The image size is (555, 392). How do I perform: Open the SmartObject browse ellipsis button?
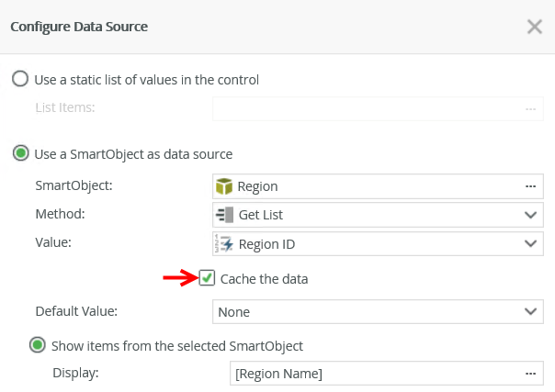click(x=530, y=186)
